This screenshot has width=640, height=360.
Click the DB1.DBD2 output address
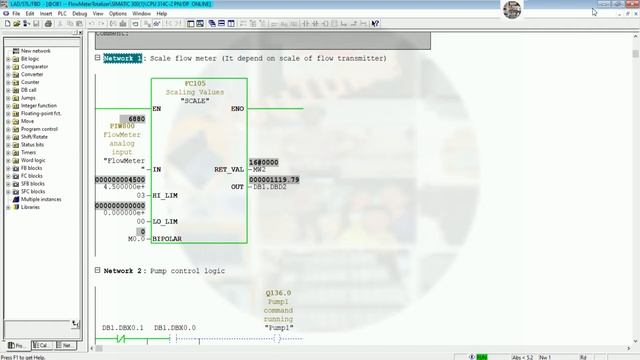pyautogui.click(x=270, y=187)
